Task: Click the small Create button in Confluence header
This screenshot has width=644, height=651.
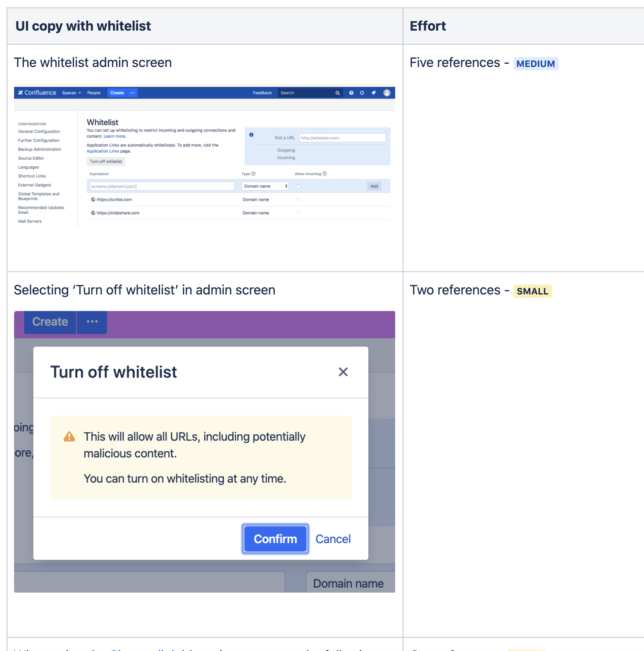Action: pos(117,93)
